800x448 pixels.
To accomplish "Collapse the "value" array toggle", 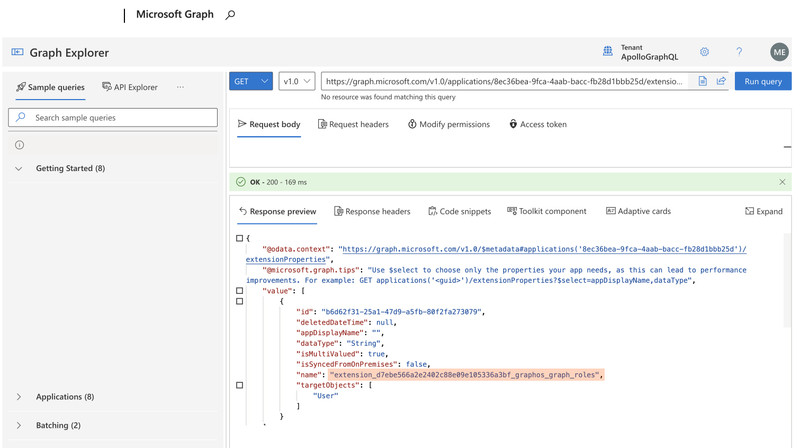I will (239, 291).
